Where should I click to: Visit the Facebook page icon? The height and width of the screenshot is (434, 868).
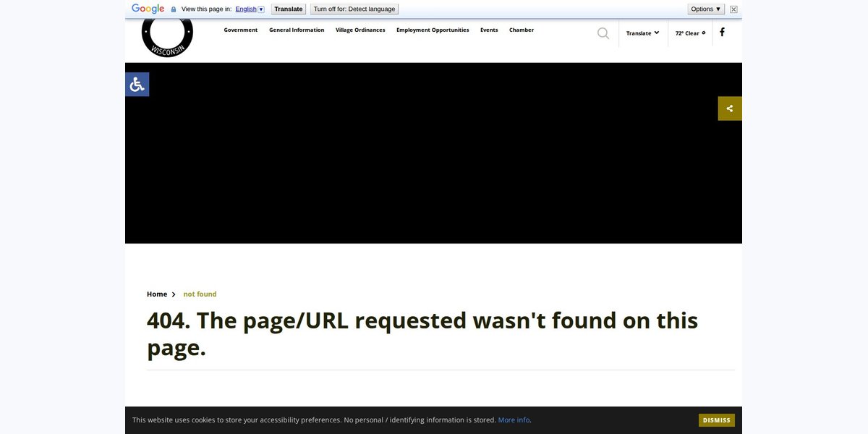(722, 33)
